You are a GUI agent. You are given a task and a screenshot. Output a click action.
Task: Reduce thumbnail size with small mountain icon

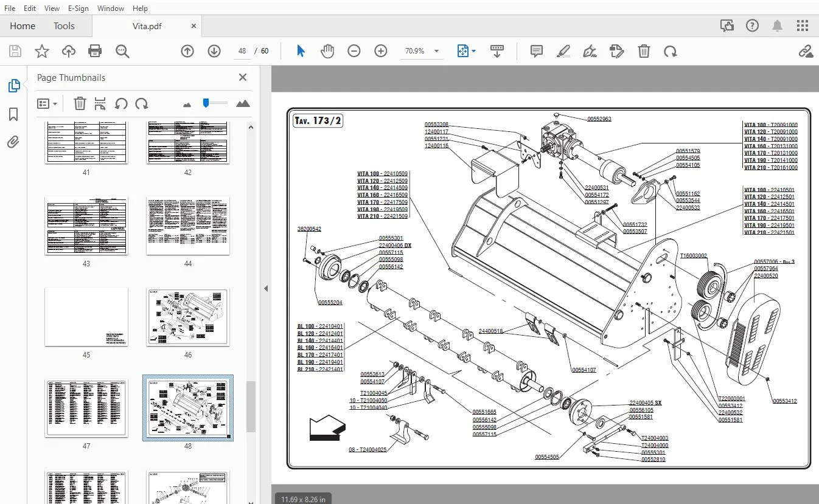187,105
